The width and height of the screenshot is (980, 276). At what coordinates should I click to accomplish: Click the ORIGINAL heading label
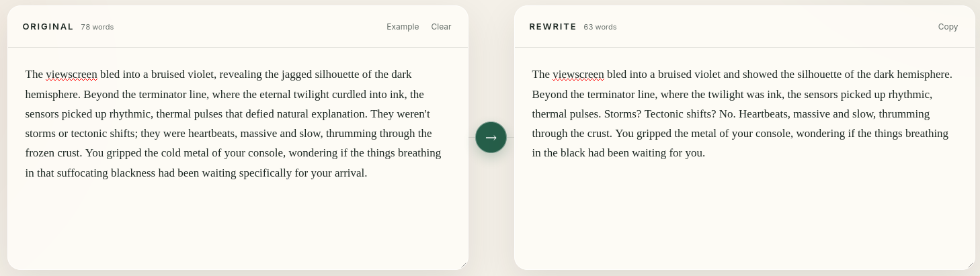[x=48, y=27]
